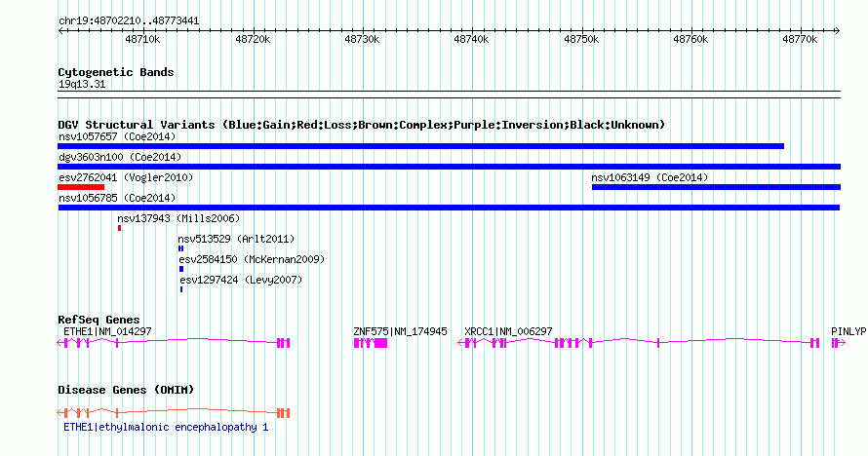Click the chr19:48702210..48773441 coordinate label

coord(129,21)
